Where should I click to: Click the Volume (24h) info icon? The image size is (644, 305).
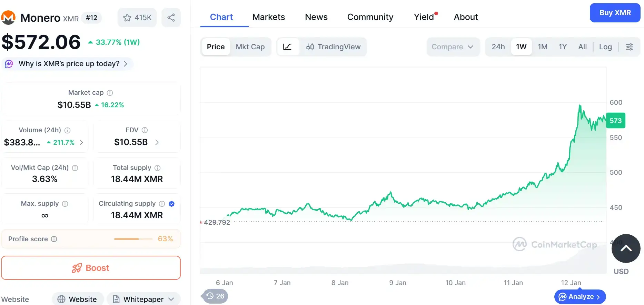click(68, 130)
